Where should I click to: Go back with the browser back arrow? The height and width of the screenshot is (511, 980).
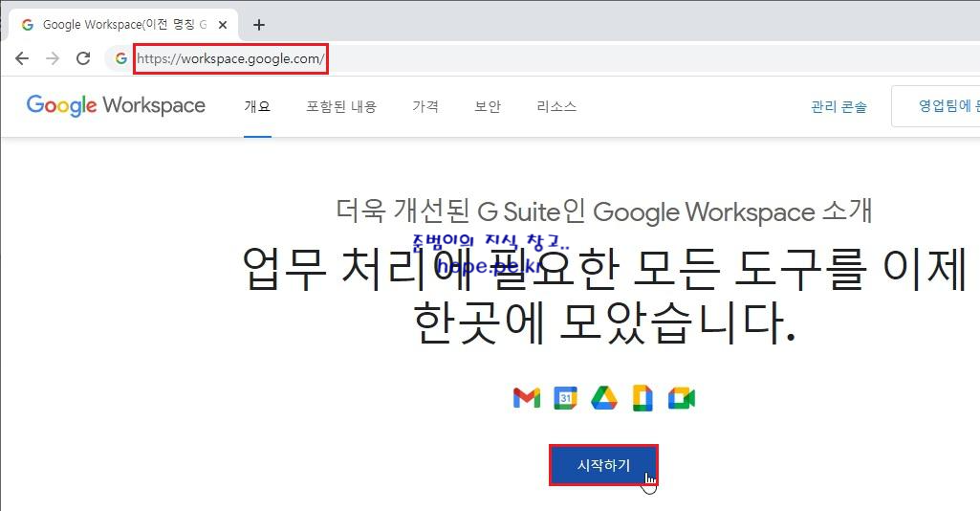(x=22, y=58)
